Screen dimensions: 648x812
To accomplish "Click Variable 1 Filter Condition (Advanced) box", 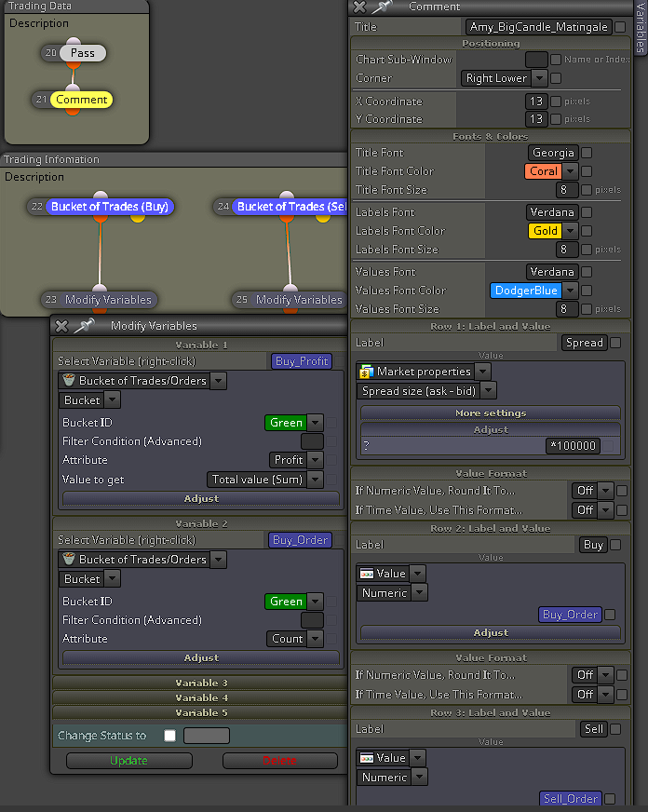I will point(312,441).
